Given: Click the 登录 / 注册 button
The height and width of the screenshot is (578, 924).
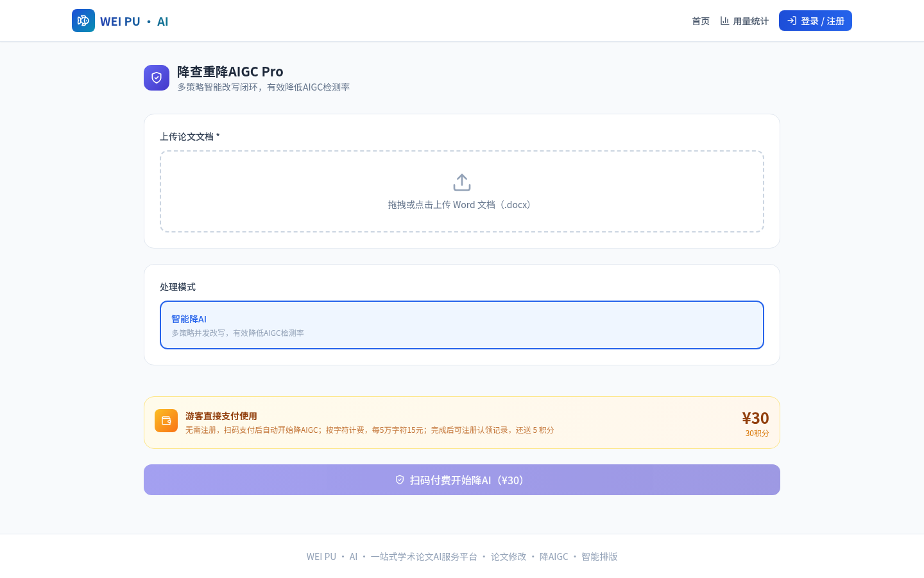Looking at the screenshot, I should point(816,21).
